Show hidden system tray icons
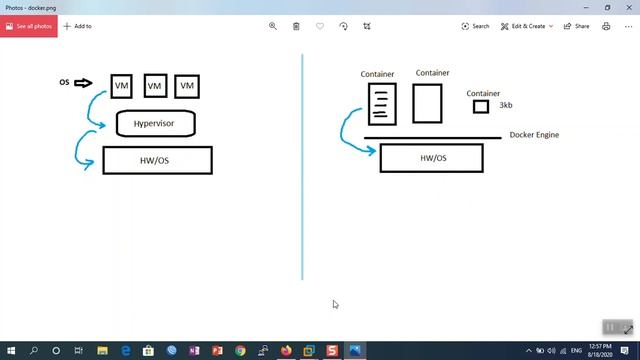This screenshot has width=640, height=360. pyautogui.click(x=529, y=351)
